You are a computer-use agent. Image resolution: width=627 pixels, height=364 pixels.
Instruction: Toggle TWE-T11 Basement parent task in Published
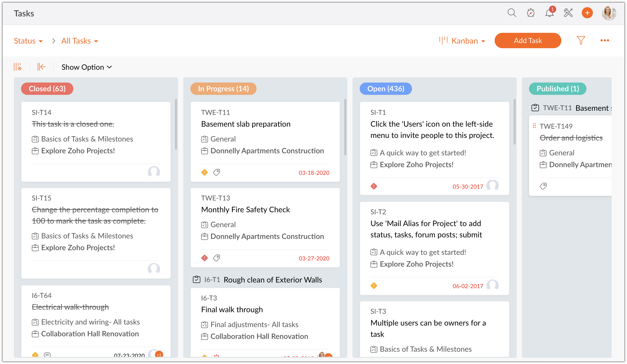point(535,108)
